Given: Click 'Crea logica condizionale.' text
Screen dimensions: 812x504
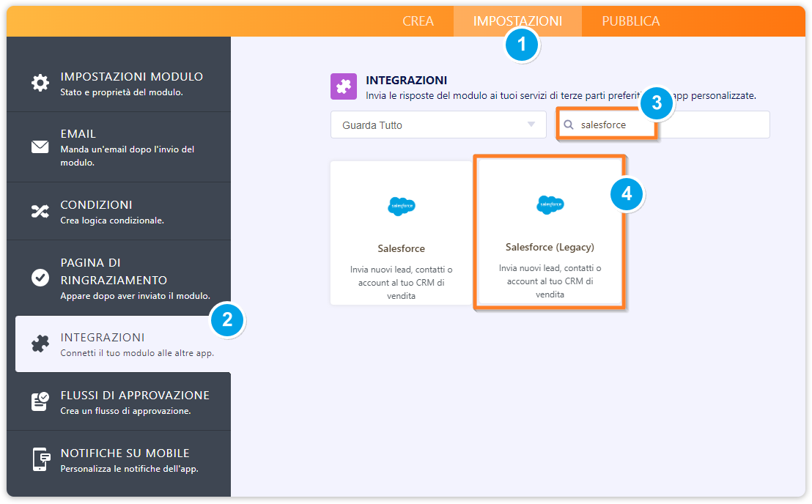Looking at the screenshot, I should pos(112,220).
